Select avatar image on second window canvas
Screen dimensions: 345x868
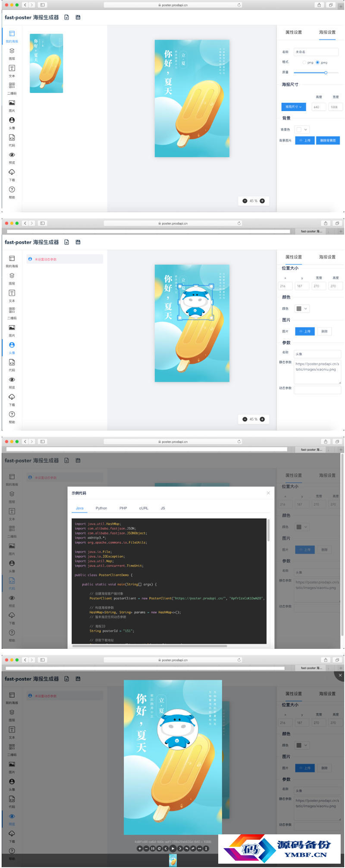click(196, 302)
